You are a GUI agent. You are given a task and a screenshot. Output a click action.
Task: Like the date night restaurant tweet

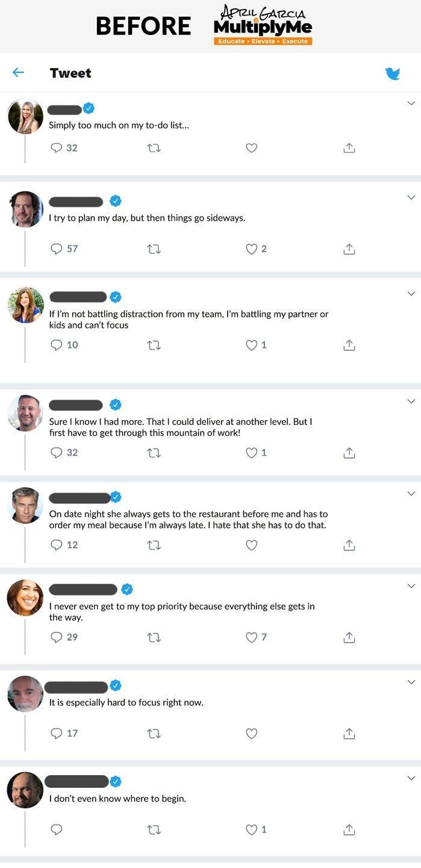252,545
